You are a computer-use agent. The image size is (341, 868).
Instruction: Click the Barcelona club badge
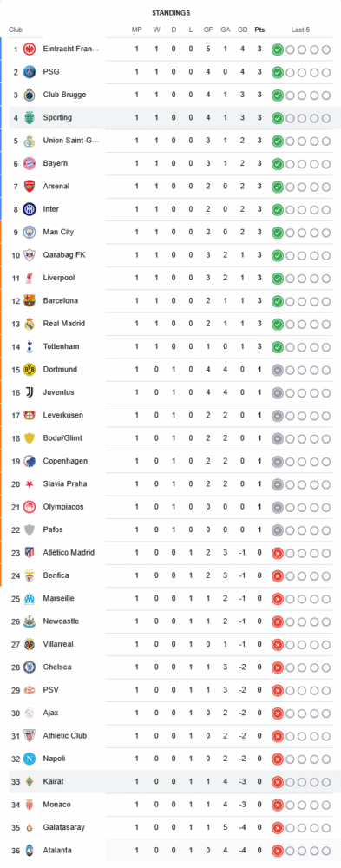point(30,300)
